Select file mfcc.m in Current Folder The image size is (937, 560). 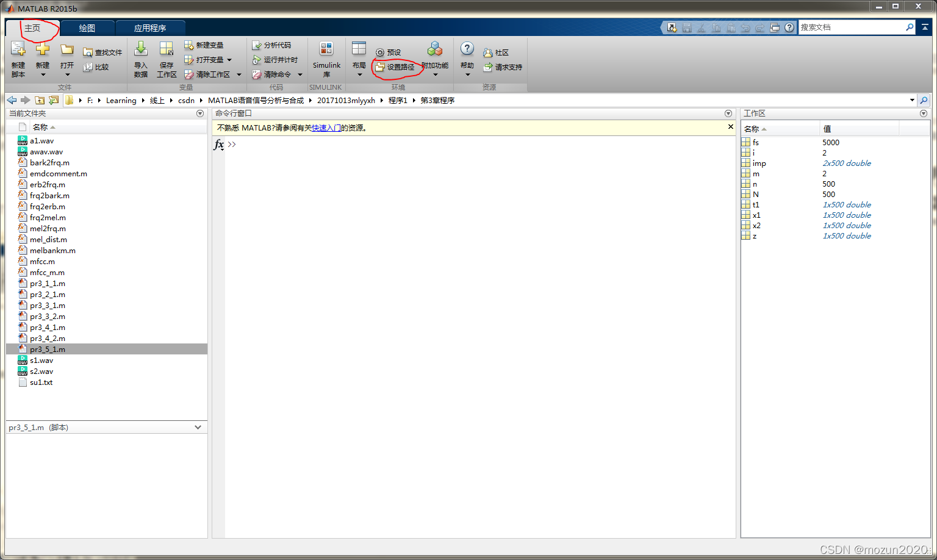(x=42, y=261)
